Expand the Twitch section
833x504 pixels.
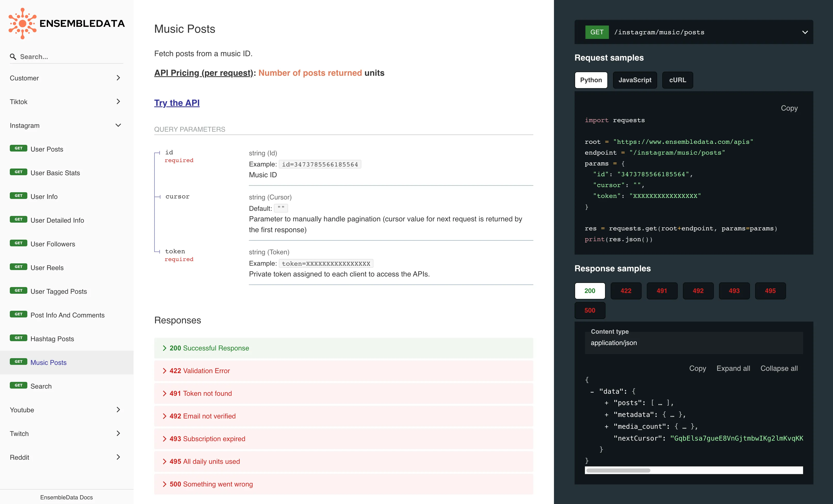67,433
